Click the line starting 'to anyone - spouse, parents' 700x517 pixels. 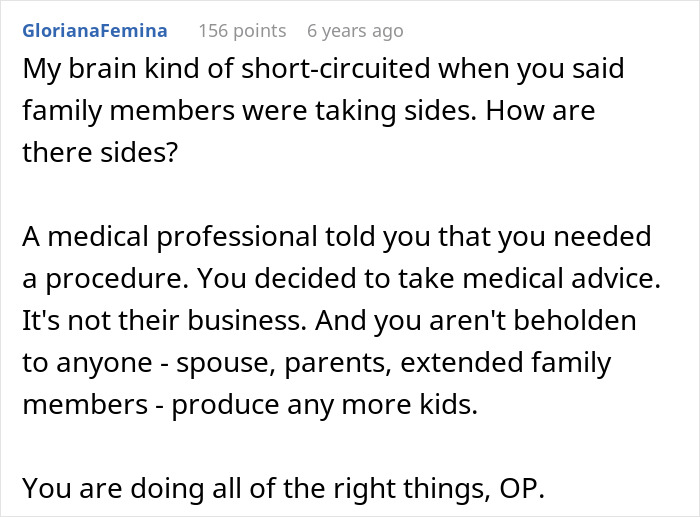click(317, 363)
